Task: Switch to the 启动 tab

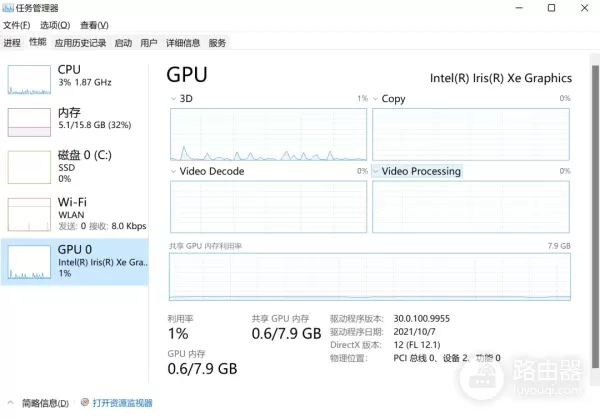Action: 123,43
